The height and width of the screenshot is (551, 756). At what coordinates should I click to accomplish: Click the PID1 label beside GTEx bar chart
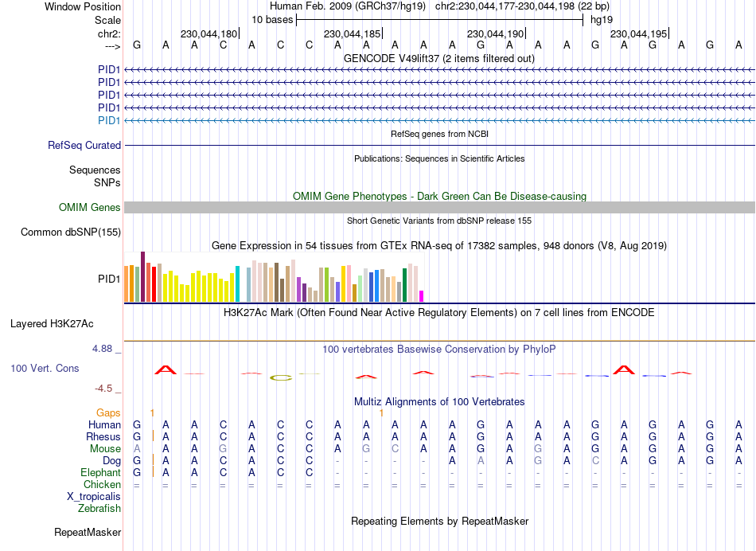(109, 279)
